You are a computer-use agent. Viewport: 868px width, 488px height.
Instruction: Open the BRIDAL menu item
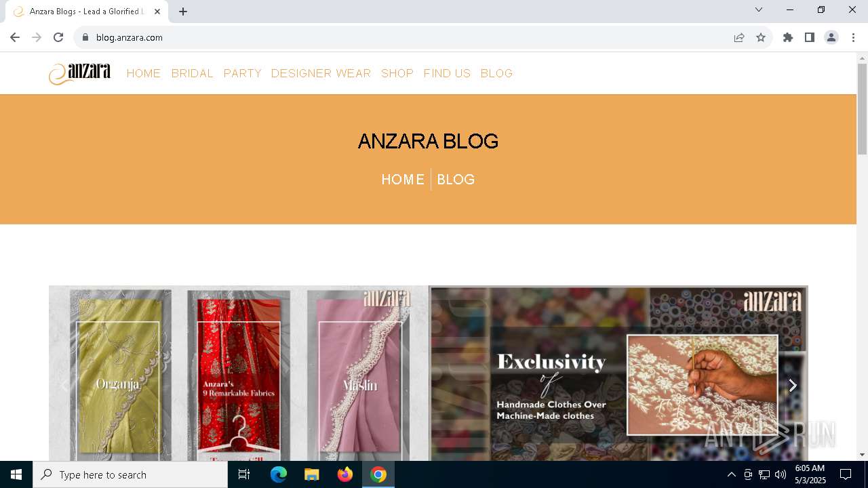[192, 73]
